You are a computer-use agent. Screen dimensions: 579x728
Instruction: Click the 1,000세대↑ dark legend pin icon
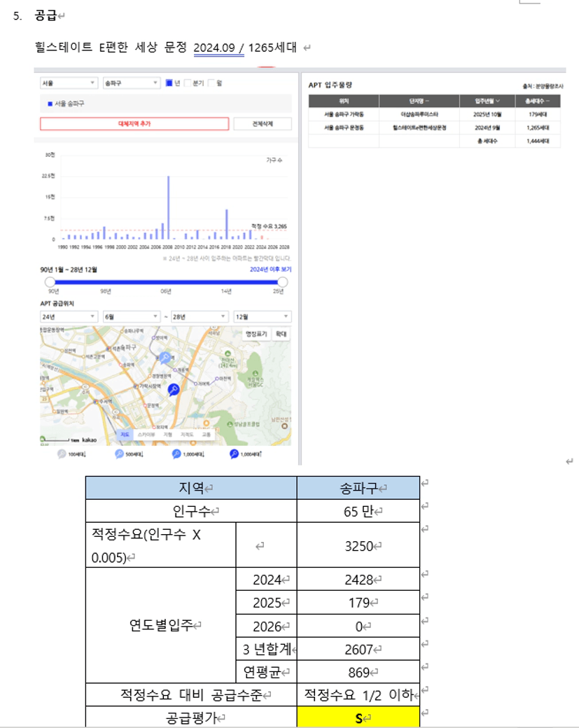click(x=234, y=454)
